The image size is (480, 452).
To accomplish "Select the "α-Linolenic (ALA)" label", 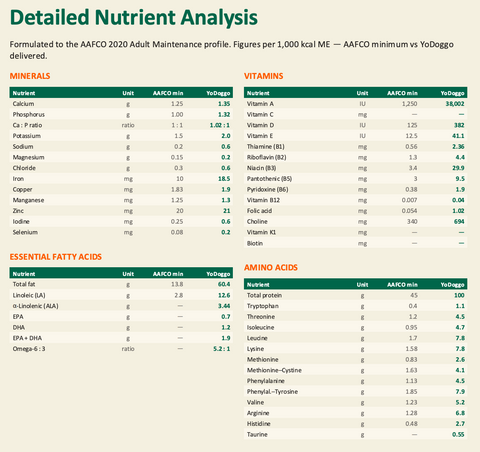I will [35, 306].
